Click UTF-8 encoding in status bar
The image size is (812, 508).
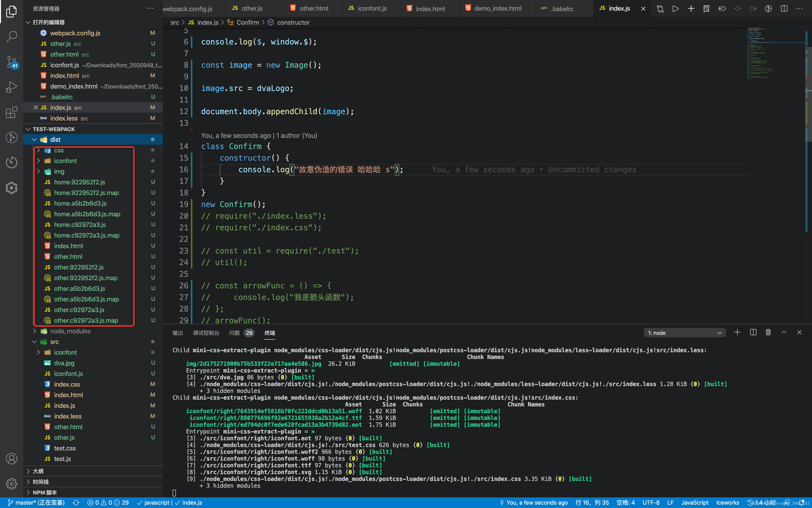pos(651,503)
